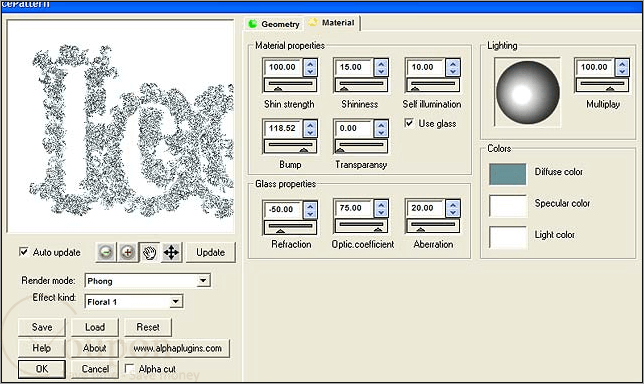Click the Optic.coefficient spinner arrows
Image resolution: width=644 pixels, height=384 pixels.
[x=382, y=208]
